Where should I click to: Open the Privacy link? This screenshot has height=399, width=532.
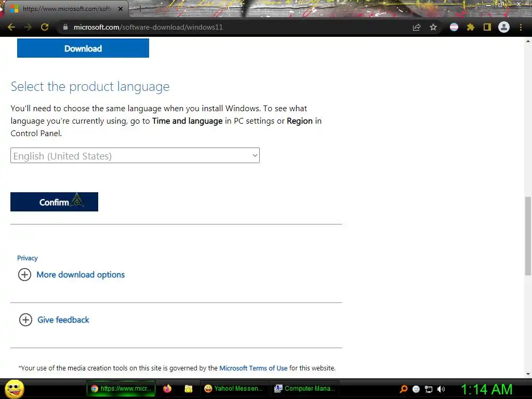coord(28,258)
